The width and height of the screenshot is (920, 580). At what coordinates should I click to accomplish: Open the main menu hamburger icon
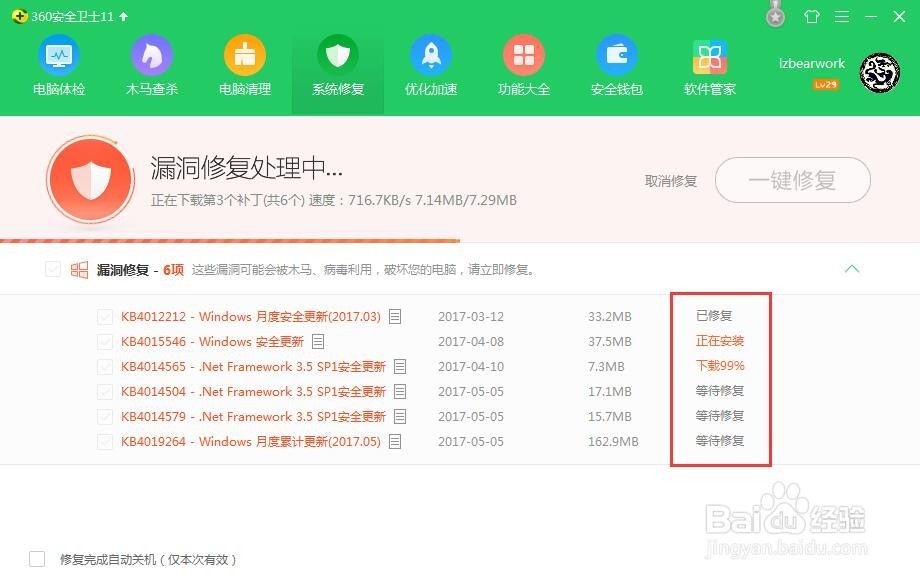[x=842, y=16]
